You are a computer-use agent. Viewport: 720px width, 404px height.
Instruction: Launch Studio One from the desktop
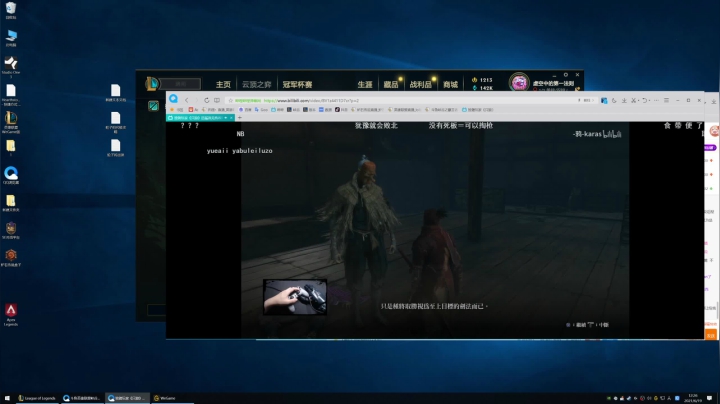coord(11,66)
